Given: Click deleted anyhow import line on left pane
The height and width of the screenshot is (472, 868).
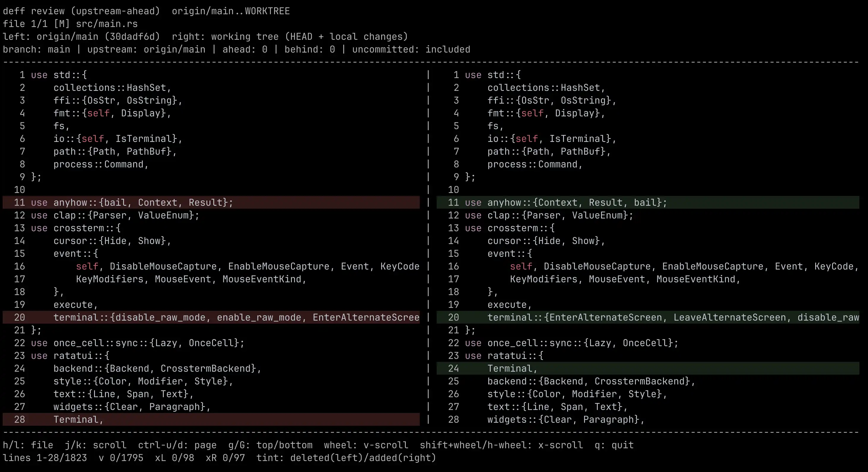Looking at the screenshot, I should click(x=131, y=203).
